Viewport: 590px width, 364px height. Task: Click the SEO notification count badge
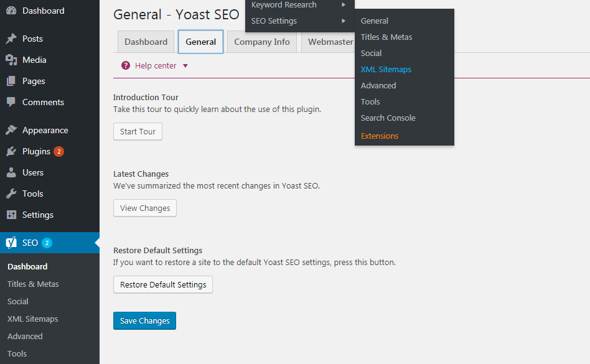coord(47,243)
